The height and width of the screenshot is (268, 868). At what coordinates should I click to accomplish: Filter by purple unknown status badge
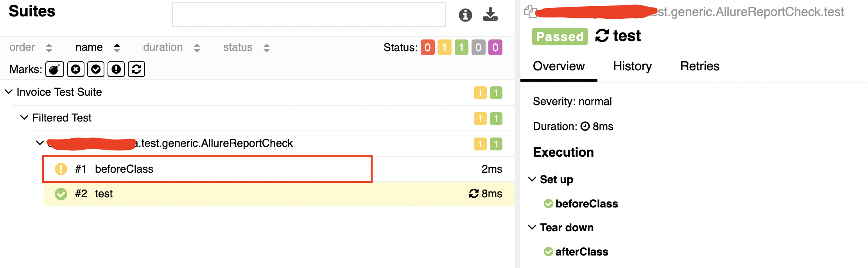[x=495, y=48]
